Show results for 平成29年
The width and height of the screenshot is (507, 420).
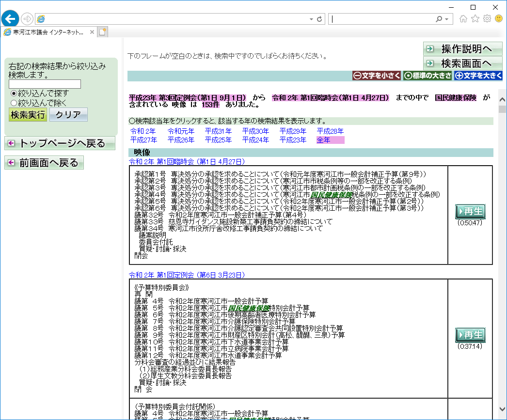click(293, 131)
